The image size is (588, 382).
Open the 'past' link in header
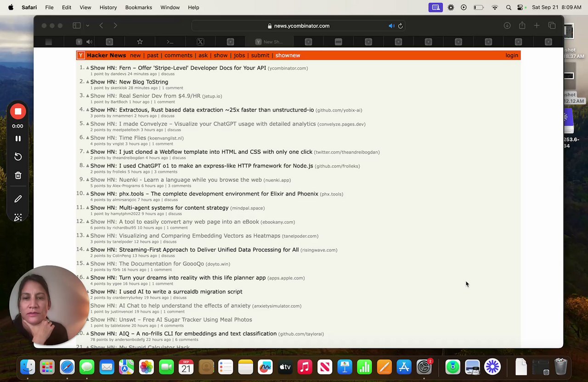pos(153,56)
